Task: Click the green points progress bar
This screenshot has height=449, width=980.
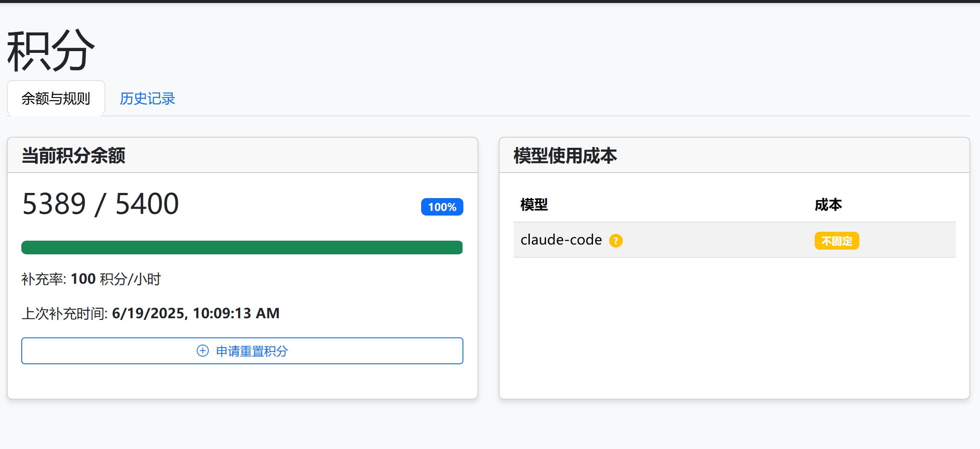Action: [x=242, y=248]
